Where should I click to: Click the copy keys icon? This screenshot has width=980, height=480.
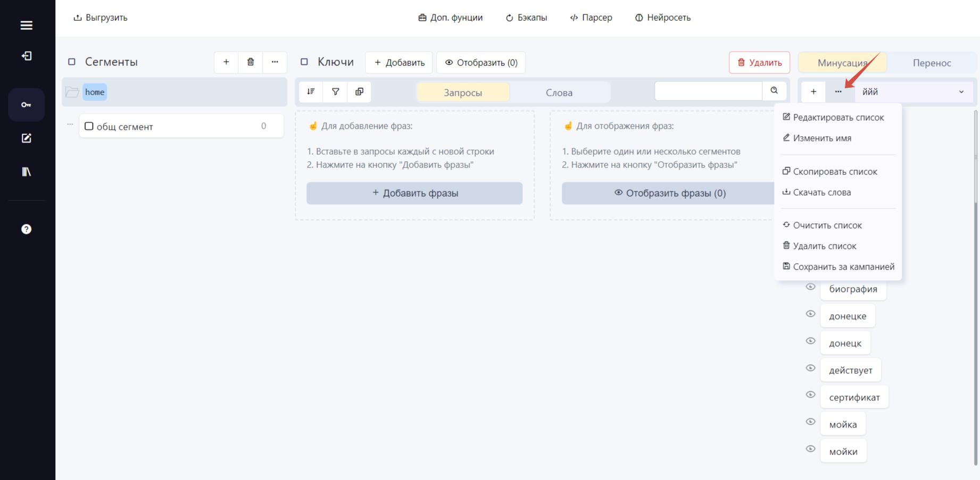click(359, 91)
